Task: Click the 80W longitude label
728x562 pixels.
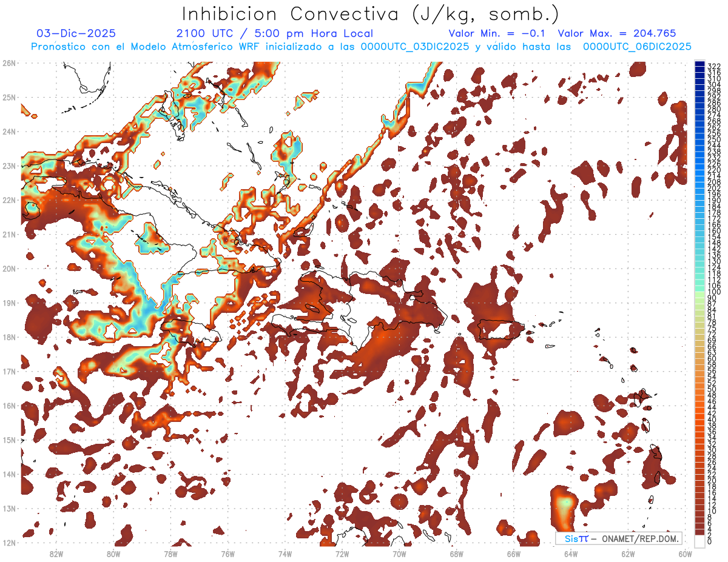Action: point(113,554)
